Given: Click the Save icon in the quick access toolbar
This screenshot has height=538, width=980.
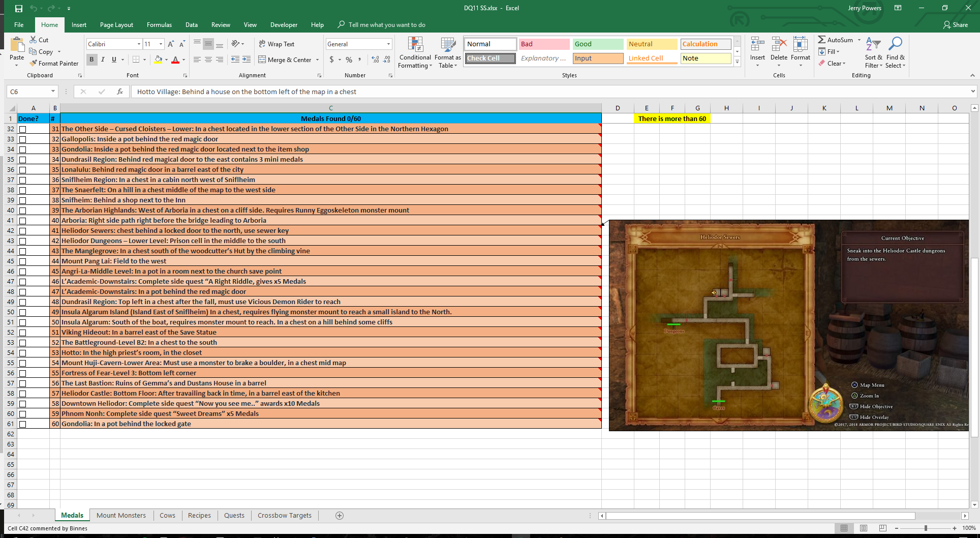Looking at the screenshot, I should pos(19,8).
